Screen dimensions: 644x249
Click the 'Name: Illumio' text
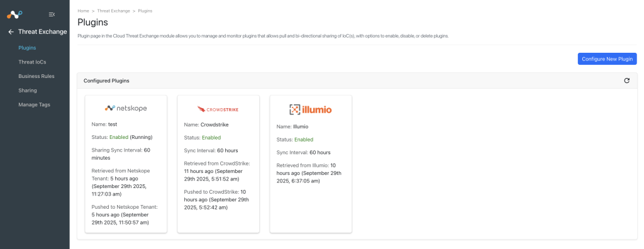coord(292,126)
